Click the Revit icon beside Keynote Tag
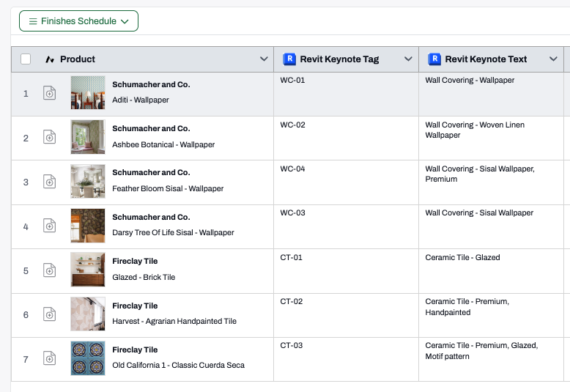The width and height of the screenshot is (570, 392). click(x=289, y=59)
